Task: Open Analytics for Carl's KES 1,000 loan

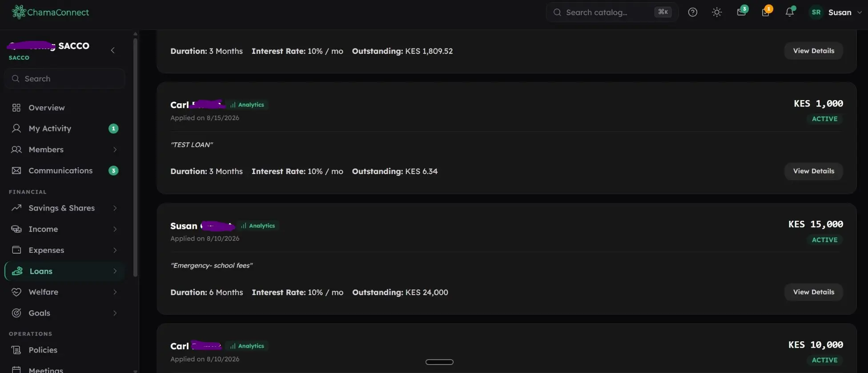Action: (x=247, y=105)
